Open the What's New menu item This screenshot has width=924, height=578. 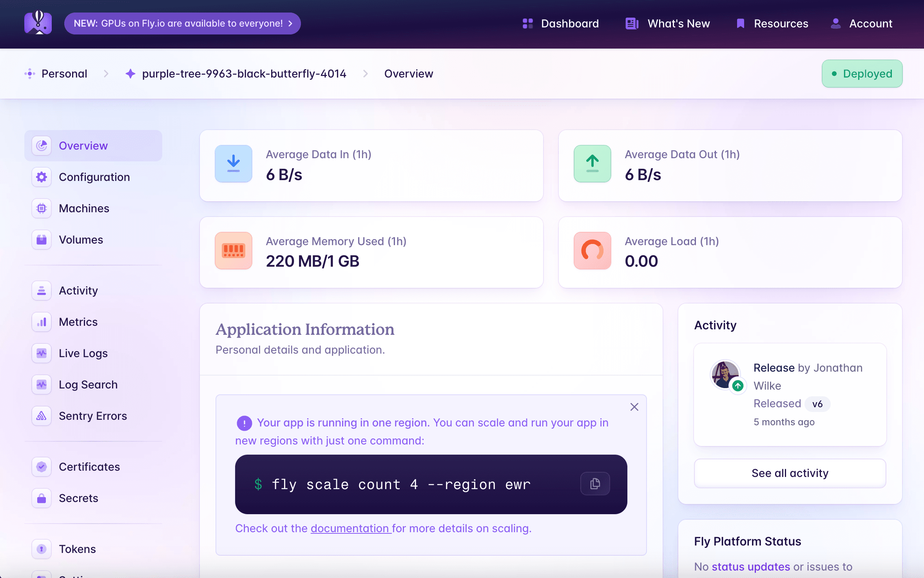click(x=667, y=23)
